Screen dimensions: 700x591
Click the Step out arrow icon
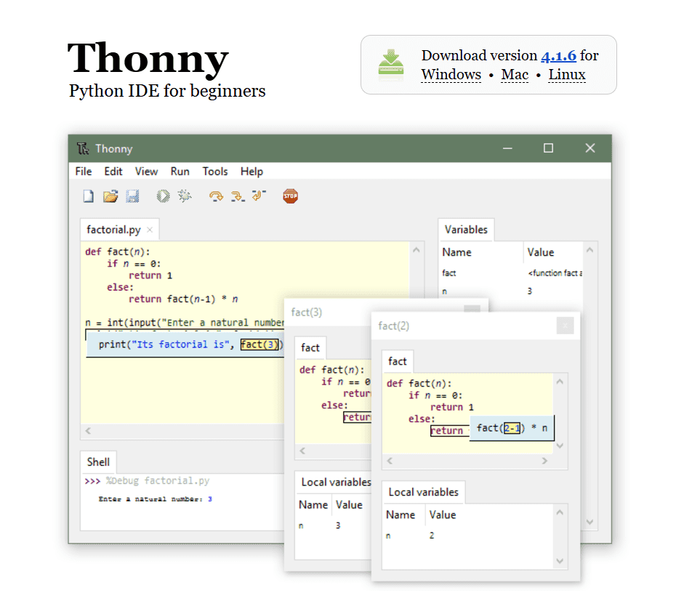point(259,196)
